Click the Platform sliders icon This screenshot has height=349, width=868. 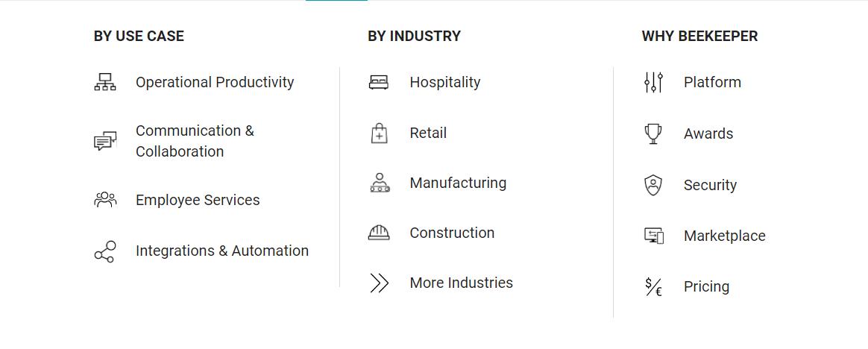pos(653,82)
